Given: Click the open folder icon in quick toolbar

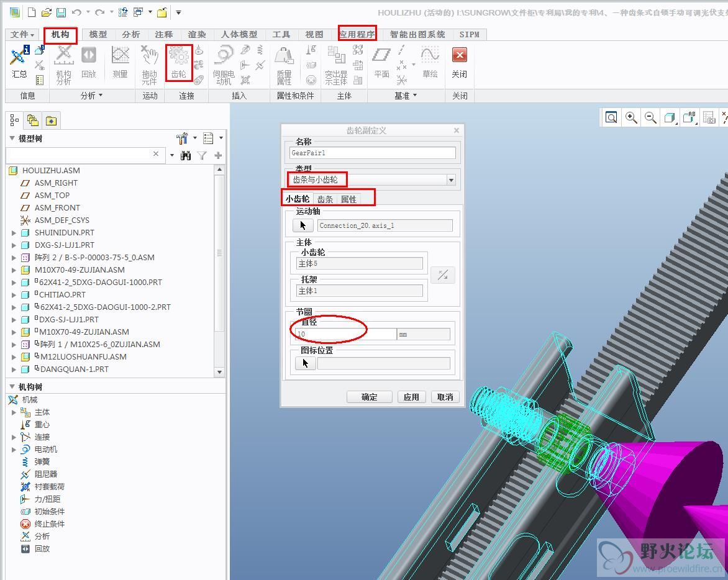Looking at the screenshot, I should point(46,12).
